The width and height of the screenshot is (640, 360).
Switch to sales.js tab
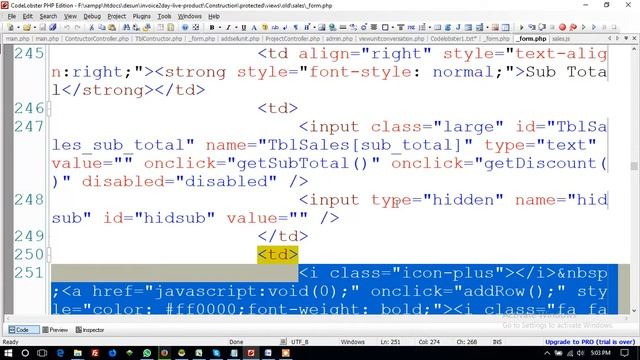click(x=561, y=39)
